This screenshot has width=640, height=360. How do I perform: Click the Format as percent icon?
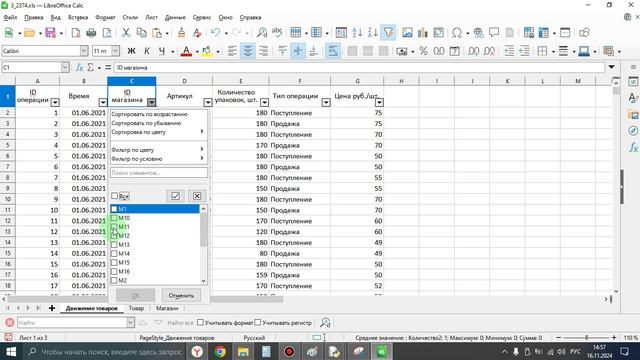[x=424, y=51]
